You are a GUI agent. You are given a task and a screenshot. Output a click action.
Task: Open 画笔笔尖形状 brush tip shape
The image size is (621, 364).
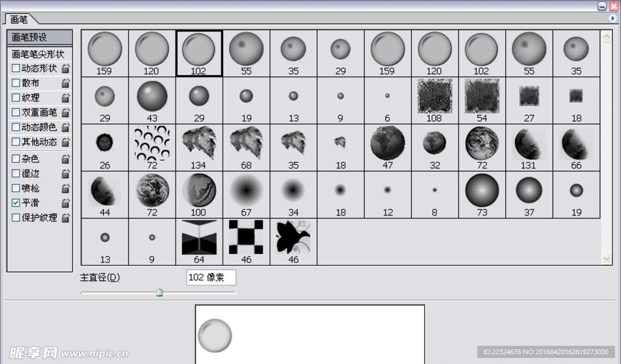(x=39, y=54)
